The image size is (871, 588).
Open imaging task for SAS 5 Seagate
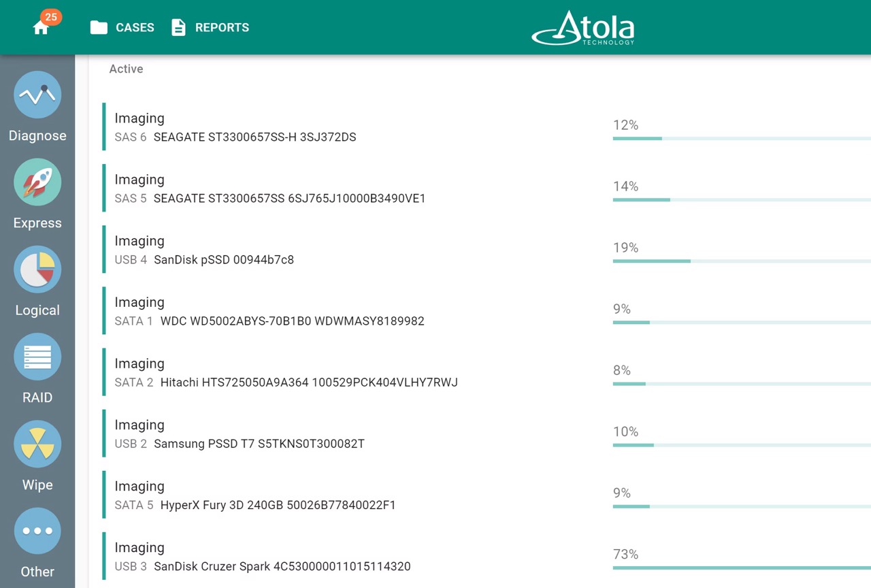tap(487, 189)
